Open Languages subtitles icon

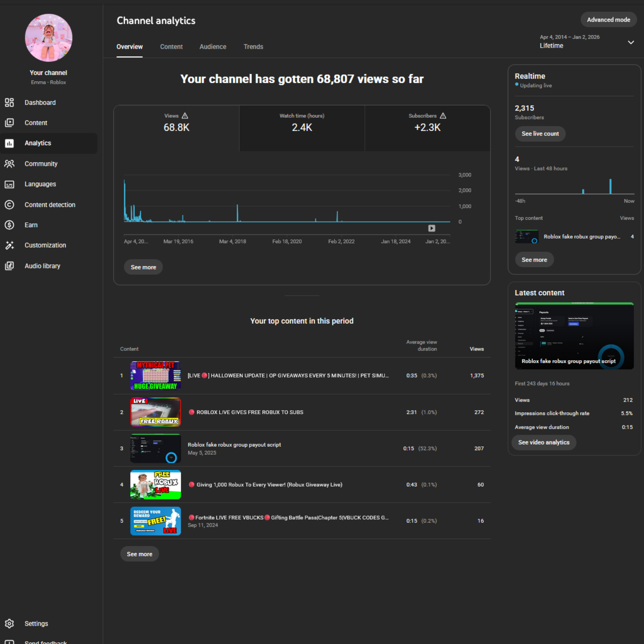coord(9,184)
